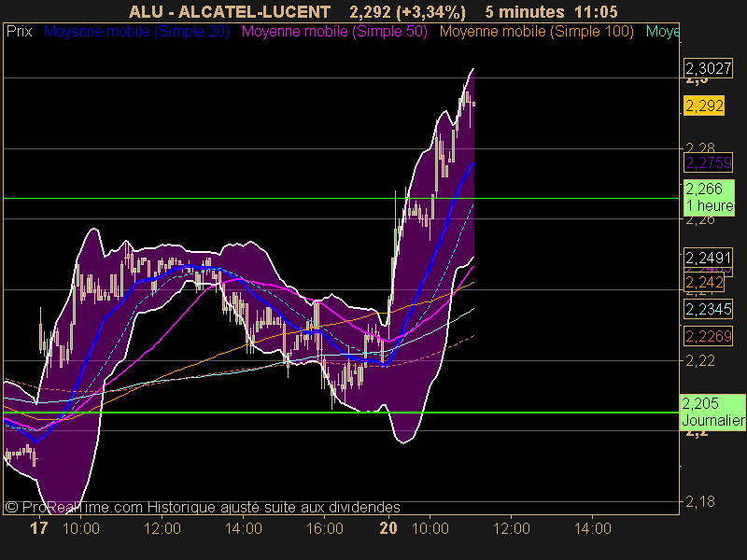This screenshot has width=747, height=560.
Task: Select the Moyenne mobile (Simple 50) legend
Action: (x=334, y=32)
